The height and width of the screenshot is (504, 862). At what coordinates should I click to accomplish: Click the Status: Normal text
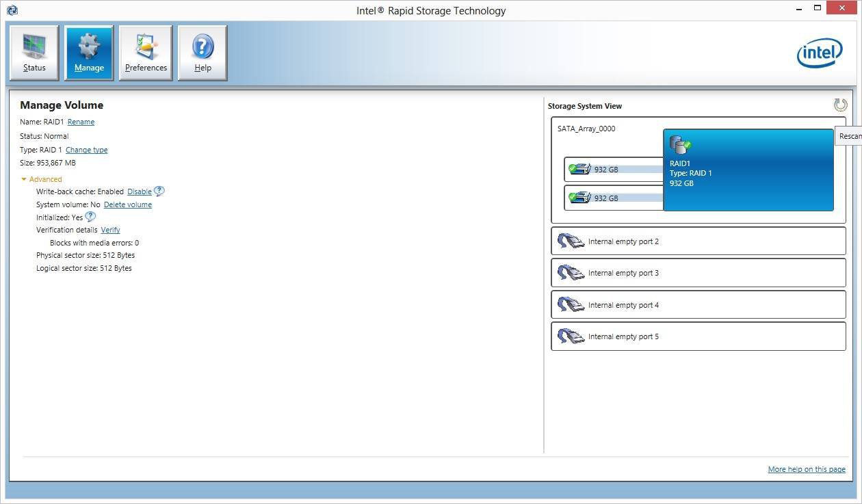point(44,136)
